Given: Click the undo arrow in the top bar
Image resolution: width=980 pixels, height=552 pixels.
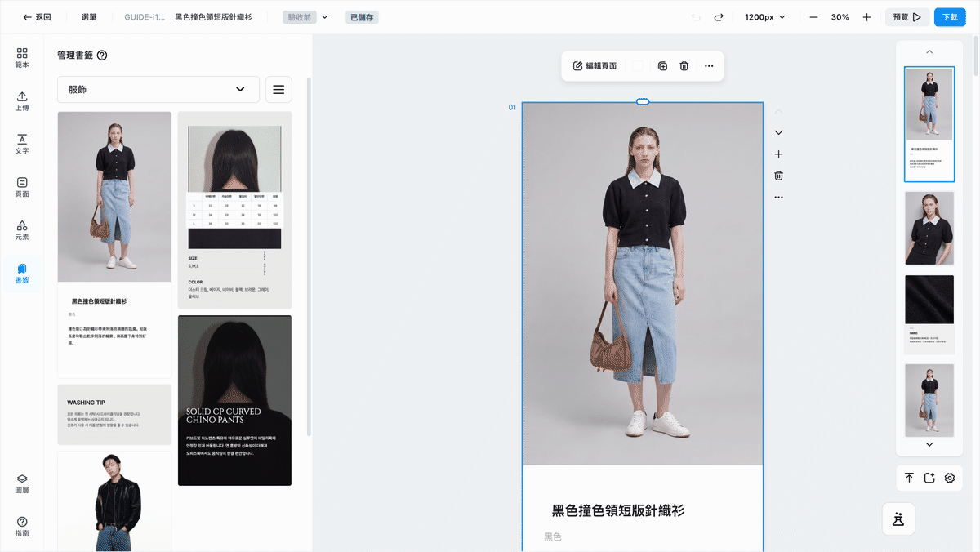Looking at the screenshot, I should [x=696, y=17].
